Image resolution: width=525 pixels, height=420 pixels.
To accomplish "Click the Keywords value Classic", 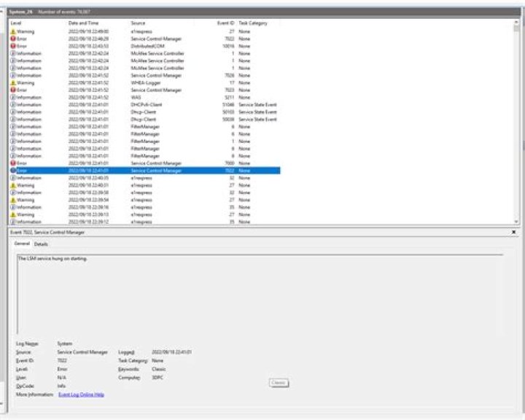I will coord(158,369).
